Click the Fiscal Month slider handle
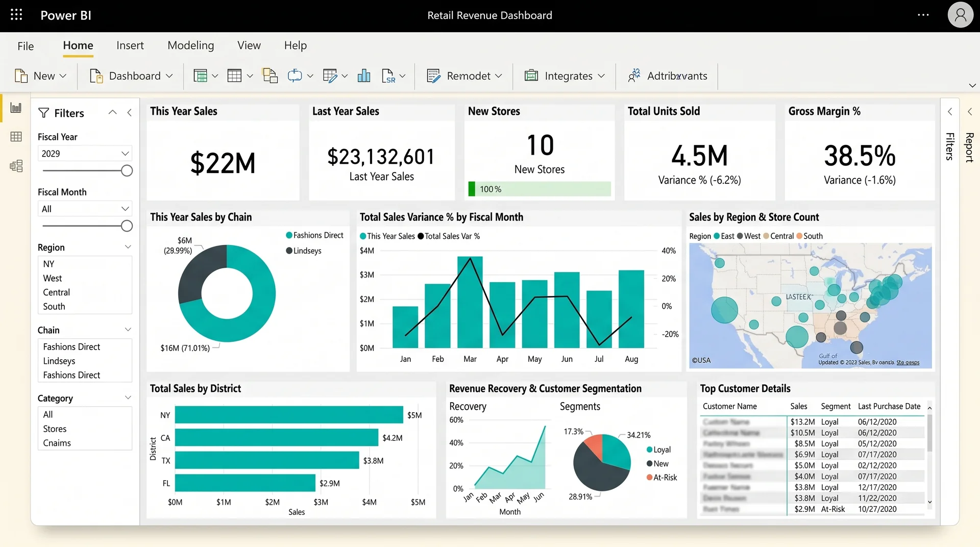 coord(127,226)
